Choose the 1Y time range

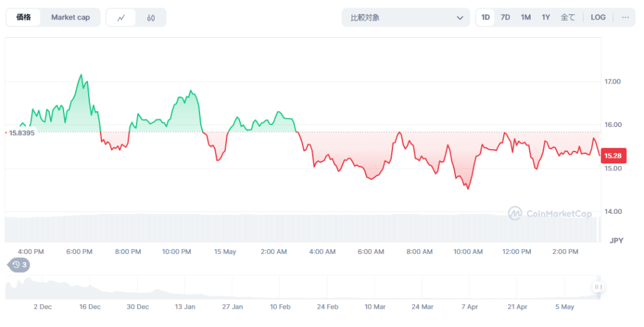coord(546,18)
